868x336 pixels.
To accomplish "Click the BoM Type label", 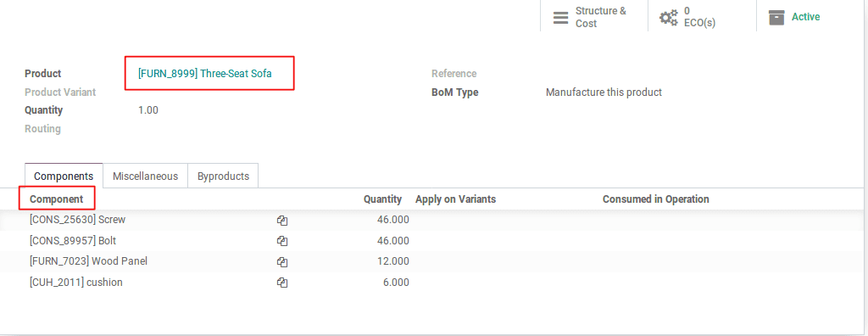I will pyautogui.click(x=455, y=92).
